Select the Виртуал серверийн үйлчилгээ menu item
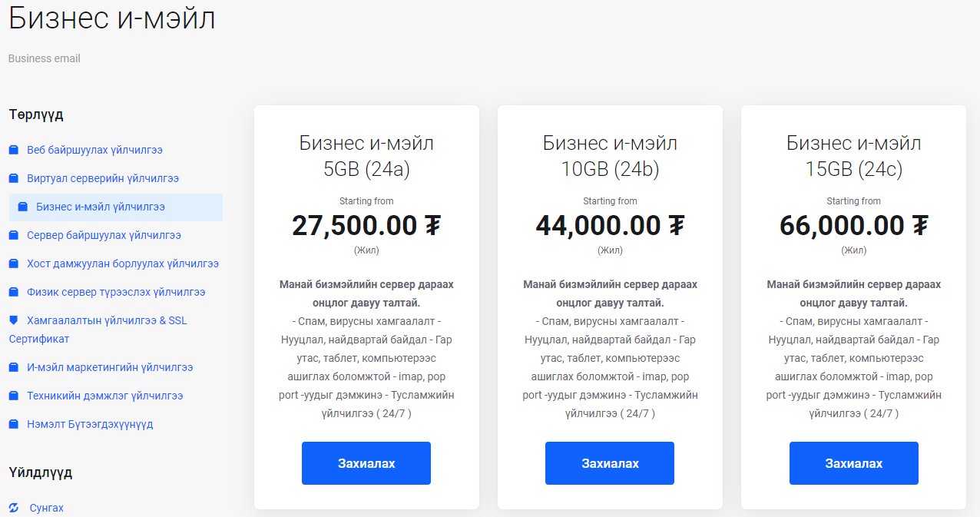The image size is (980, 517). (103, 178)
